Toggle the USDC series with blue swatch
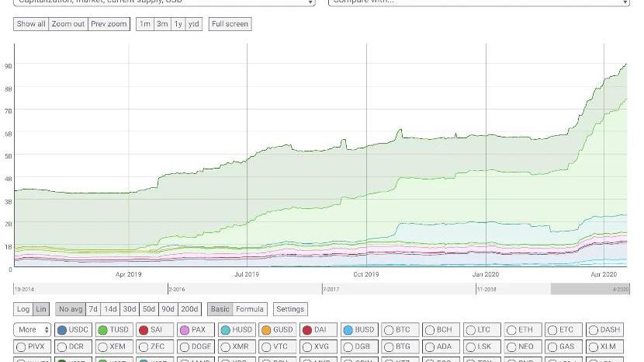This screenshot has height=362, width=644. click(73, 330)
